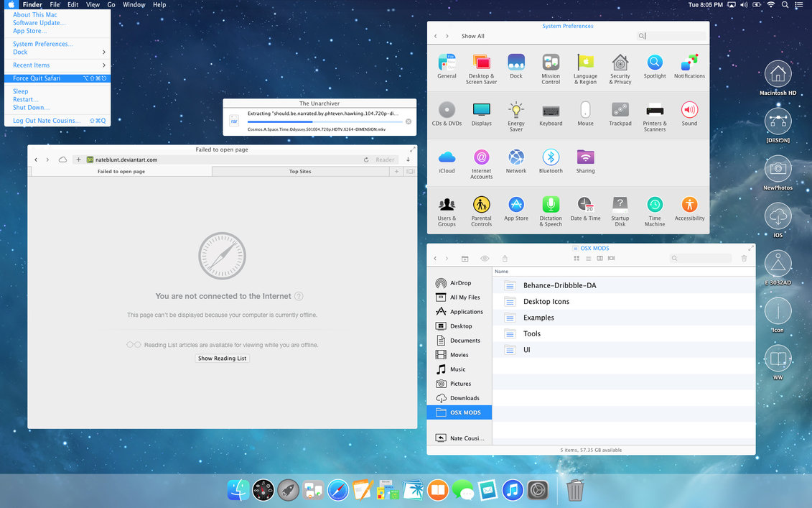The width and height of the screenshot is (812, 508).
Task: Click the Unarchiver extraction progress bar
Action: (325, 122)
